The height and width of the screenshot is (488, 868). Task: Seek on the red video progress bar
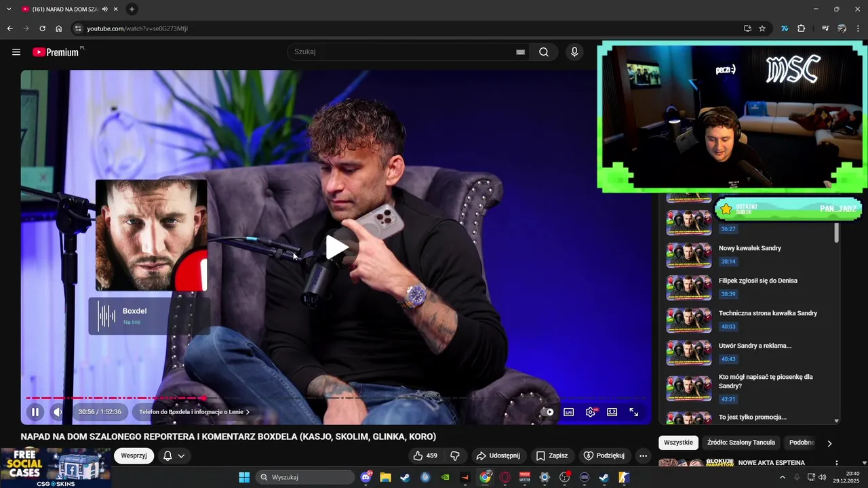(x=336, y=398)
